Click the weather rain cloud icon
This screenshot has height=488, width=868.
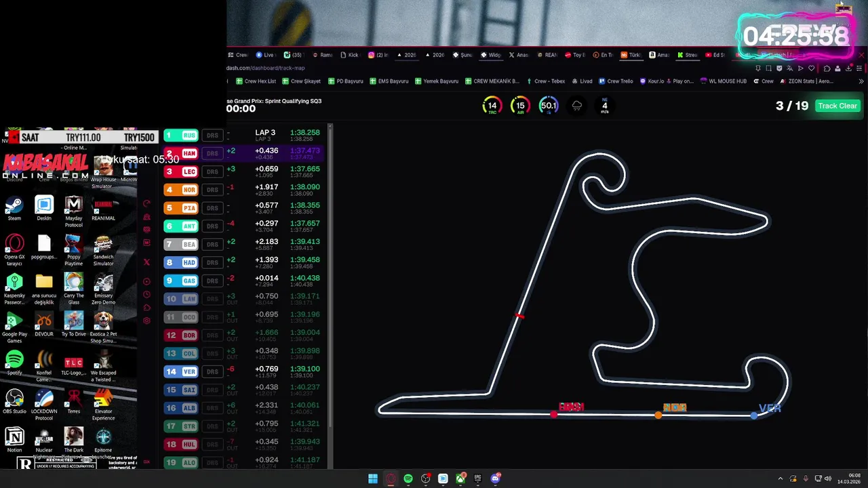(x=577, y=106)
